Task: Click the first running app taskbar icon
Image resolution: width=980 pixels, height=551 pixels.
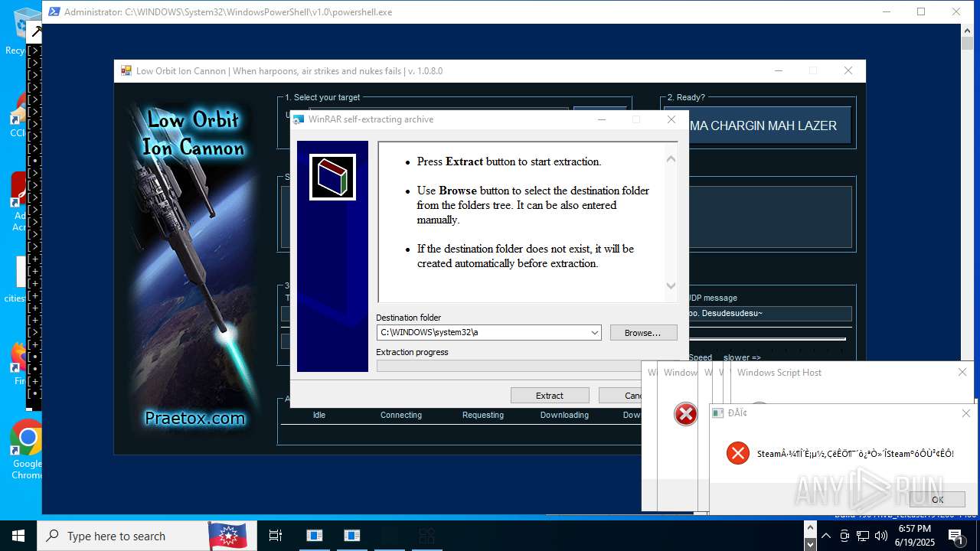Action: (315, 536)
